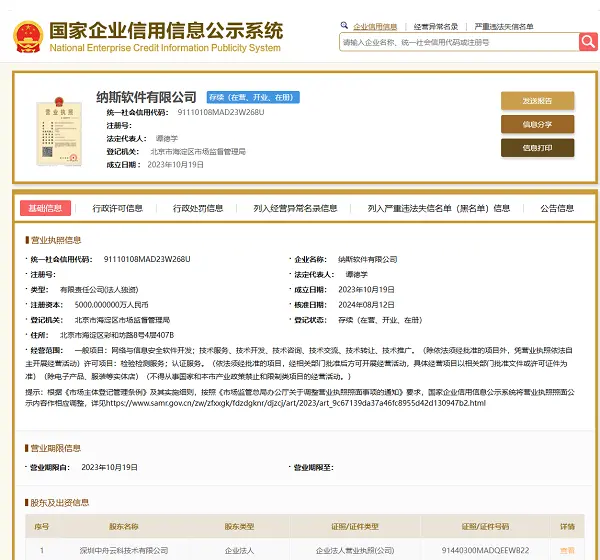This screenshot has width=600, height=560.
Task: Click the 存续(在营、开业、在册) status badge
Action: pyautogui.click(x=253, y=97)
